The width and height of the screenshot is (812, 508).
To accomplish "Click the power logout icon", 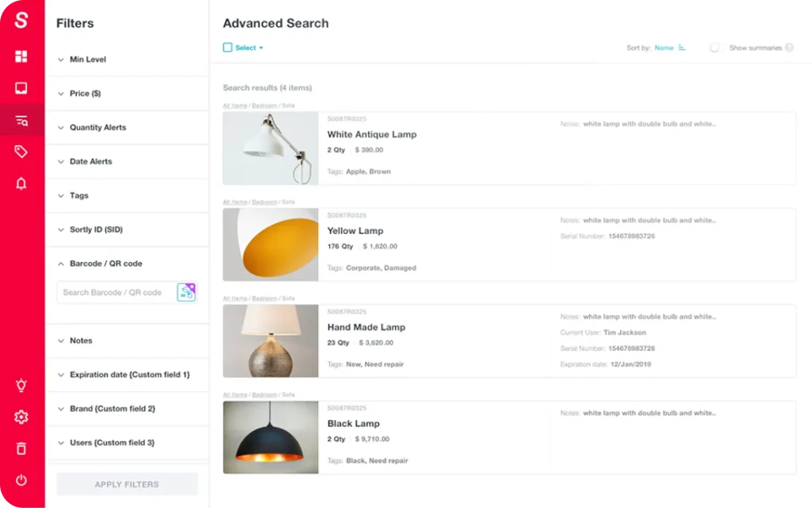I will click(x=21, y=479).
